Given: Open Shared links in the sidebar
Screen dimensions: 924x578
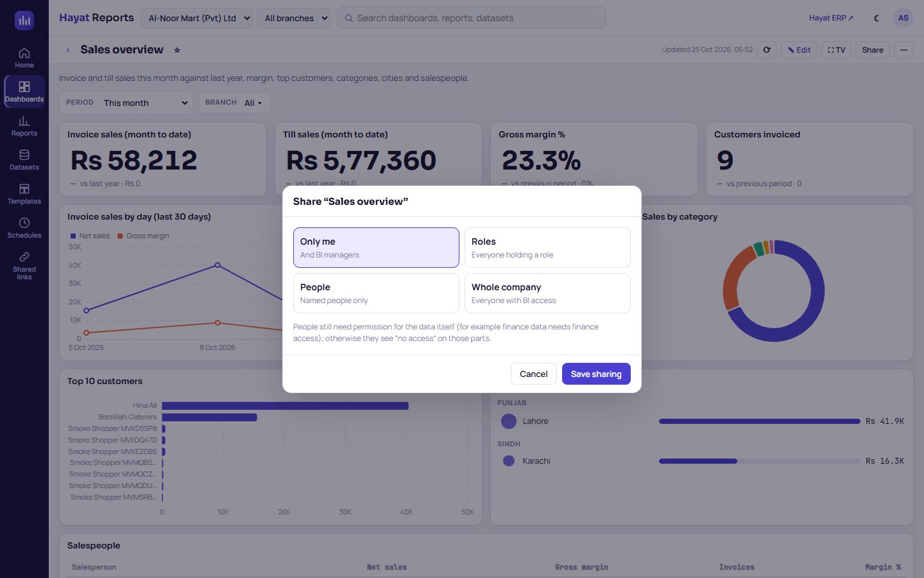Looking at the screenshot, I should click(24, 266).
